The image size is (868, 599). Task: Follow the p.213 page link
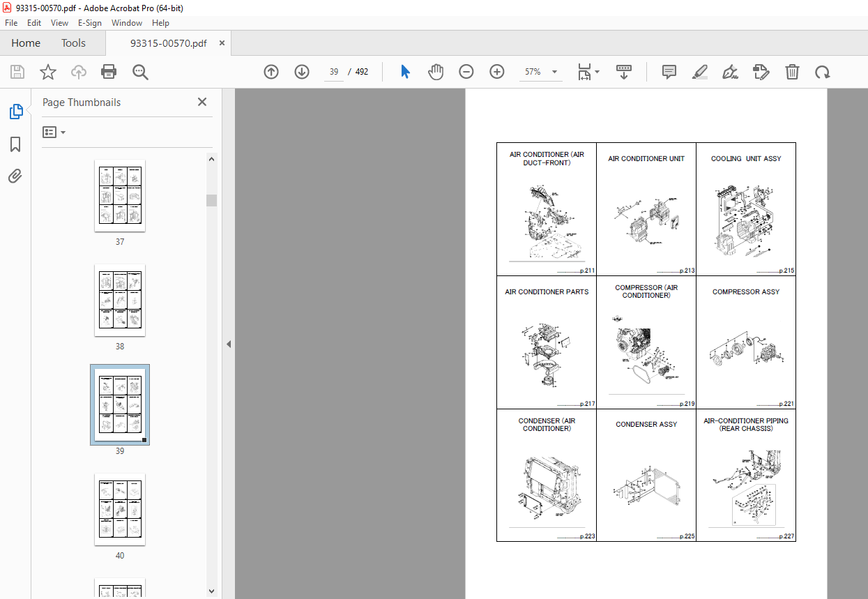676,271
